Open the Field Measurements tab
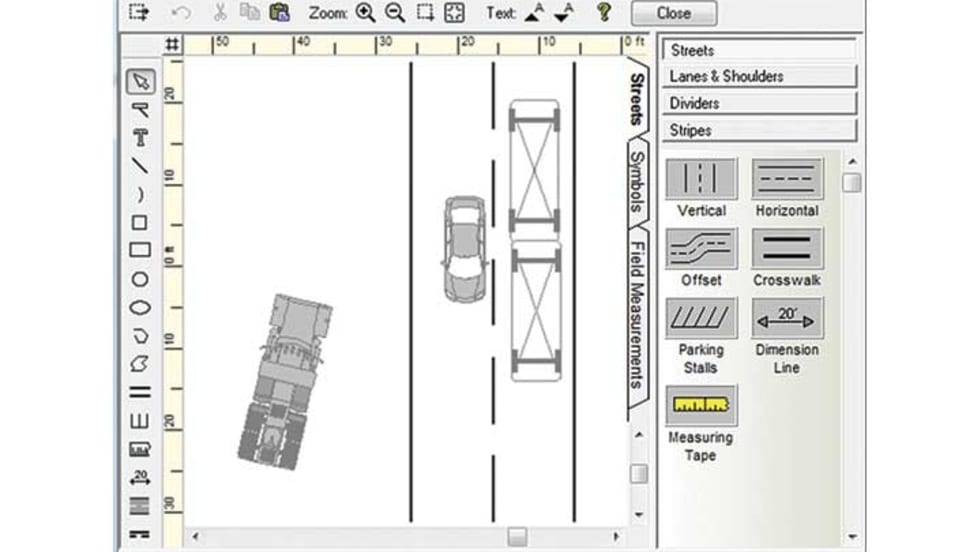The image size is (980, 552). point(638,313)
